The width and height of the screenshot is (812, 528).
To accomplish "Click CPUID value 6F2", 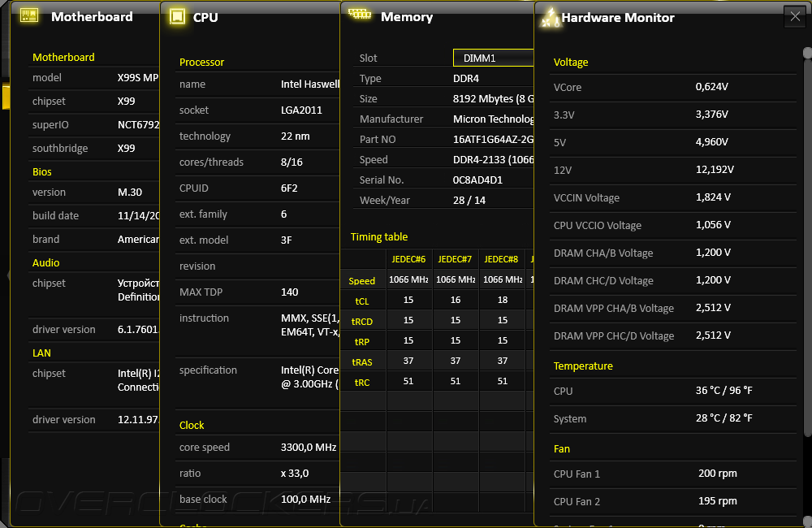I will tap(289, 188).
